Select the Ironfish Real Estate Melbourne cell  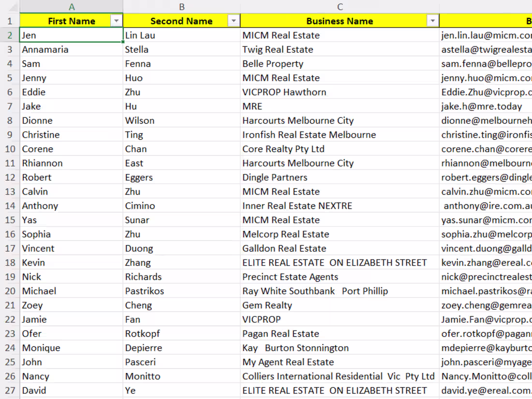pos(340,135)
